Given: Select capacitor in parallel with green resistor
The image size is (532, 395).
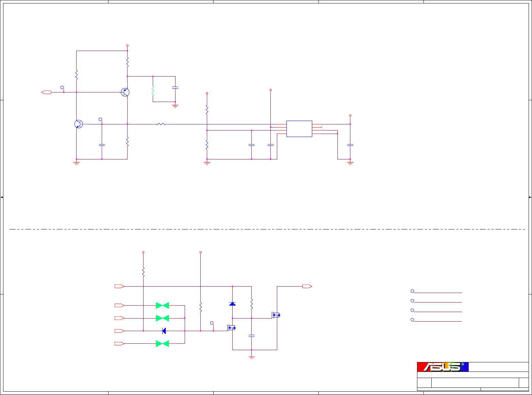Looking at the screenshot, I should 175,88.
